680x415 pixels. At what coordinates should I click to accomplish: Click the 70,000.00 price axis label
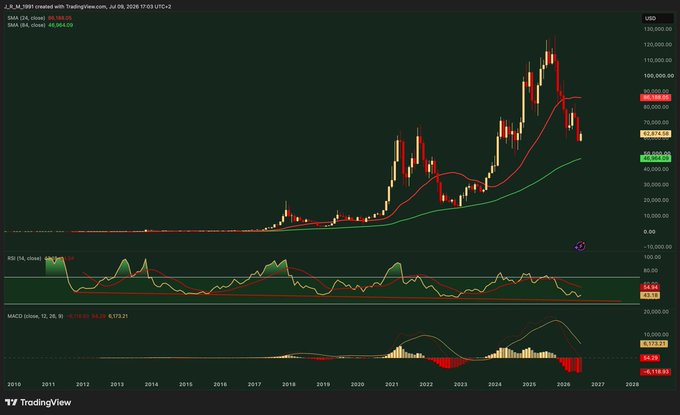[x=656, y=123]
